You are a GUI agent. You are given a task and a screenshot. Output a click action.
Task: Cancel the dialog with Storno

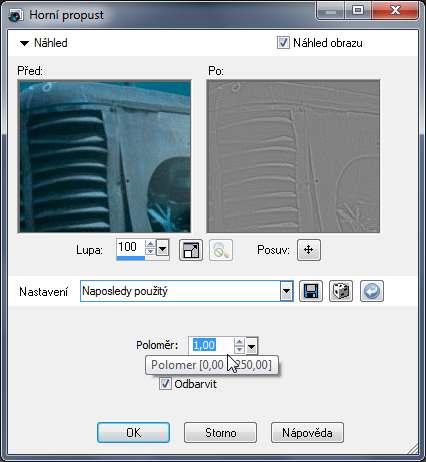pos(220,432)
